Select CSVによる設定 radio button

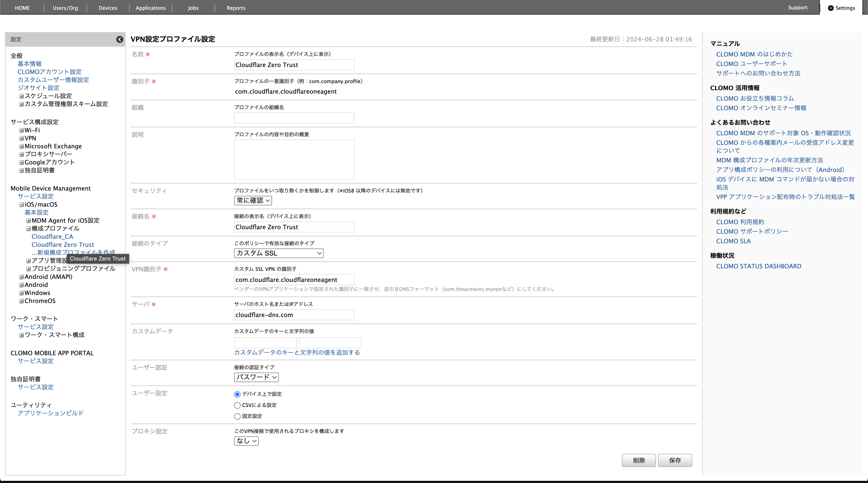[x=237, y=405]
